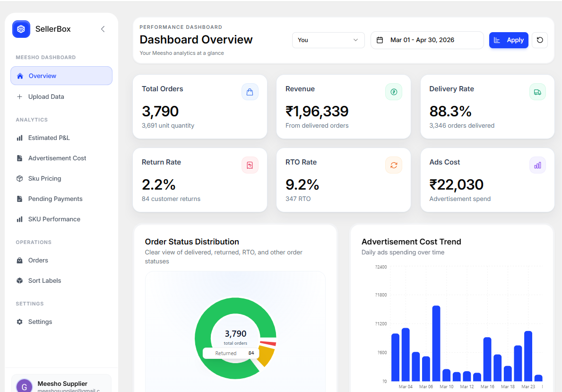Click the return icon on Return Rate card
This screenshot has height=392, width=562.
[250, 166]
